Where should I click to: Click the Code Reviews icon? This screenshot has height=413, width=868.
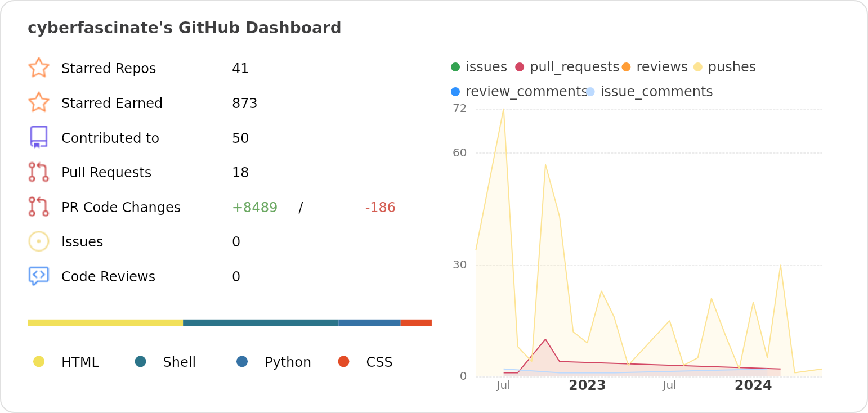coord(39,276)
